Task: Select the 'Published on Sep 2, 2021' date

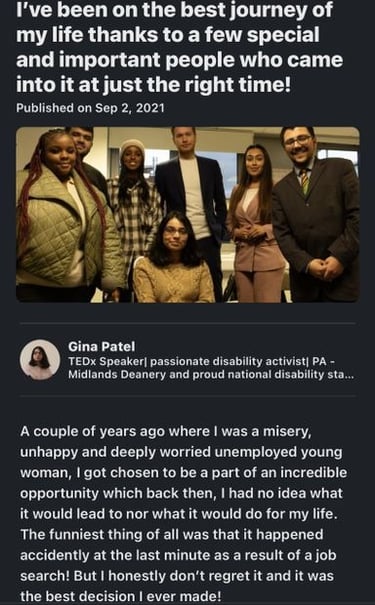Action: pos(90,108)
